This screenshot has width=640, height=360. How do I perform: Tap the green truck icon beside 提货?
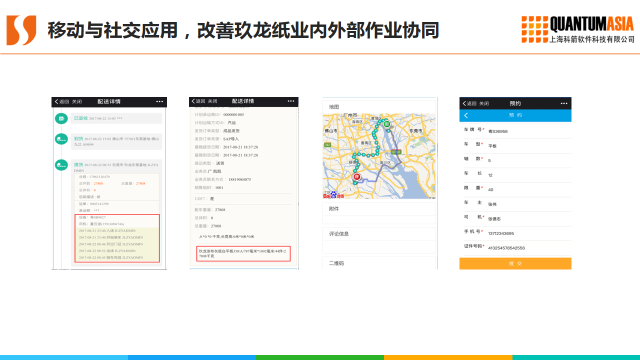pyautogui.click(x=61, y=165)
